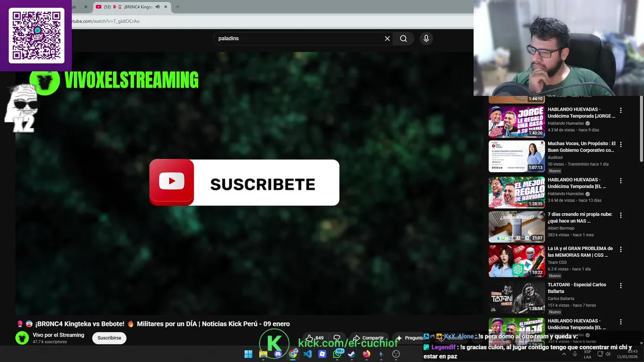The width and height of the screenshot is (644, 362).
Task: Click the video title BR0NC4 Kingteka vs Bebote
Action: [x=163, y=324]
